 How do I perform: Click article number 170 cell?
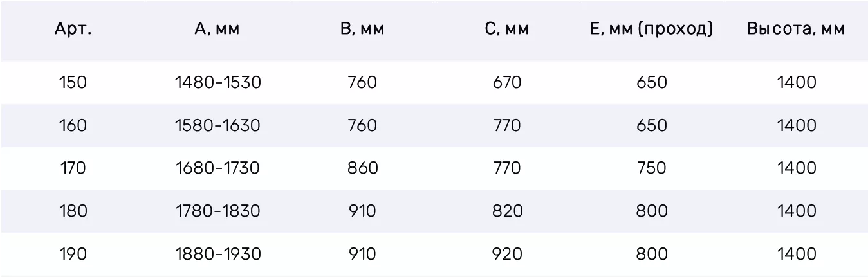tap(73, 168)
